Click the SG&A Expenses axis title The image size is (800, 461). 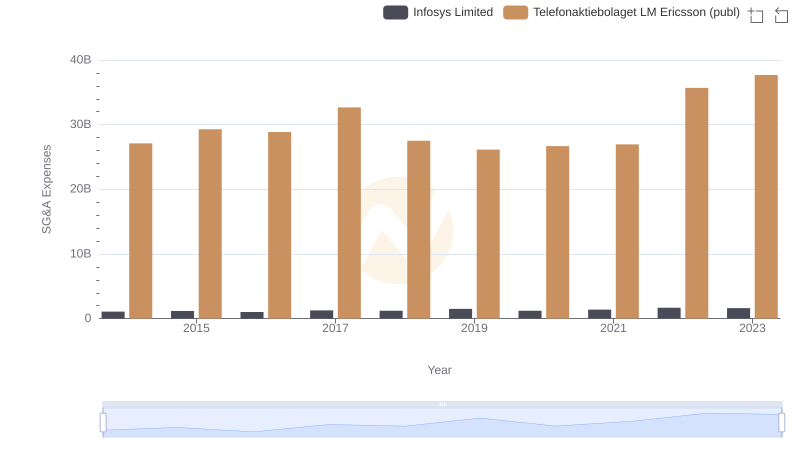[x=46, y=189]
